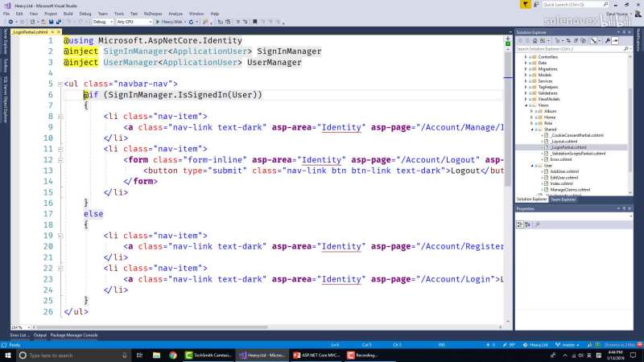Screen dimensions: 644x362
Task: Select EditUser.cshtml in Solution Explorer
Action: pyautogui.click(x=564, y=178)
